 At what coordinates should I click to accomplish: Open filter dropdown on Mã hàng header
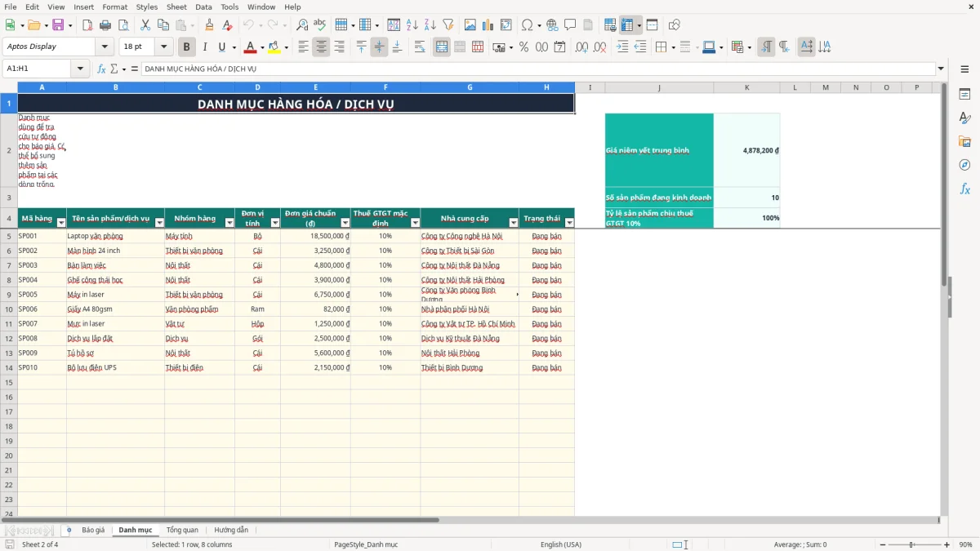pos(61,223)
